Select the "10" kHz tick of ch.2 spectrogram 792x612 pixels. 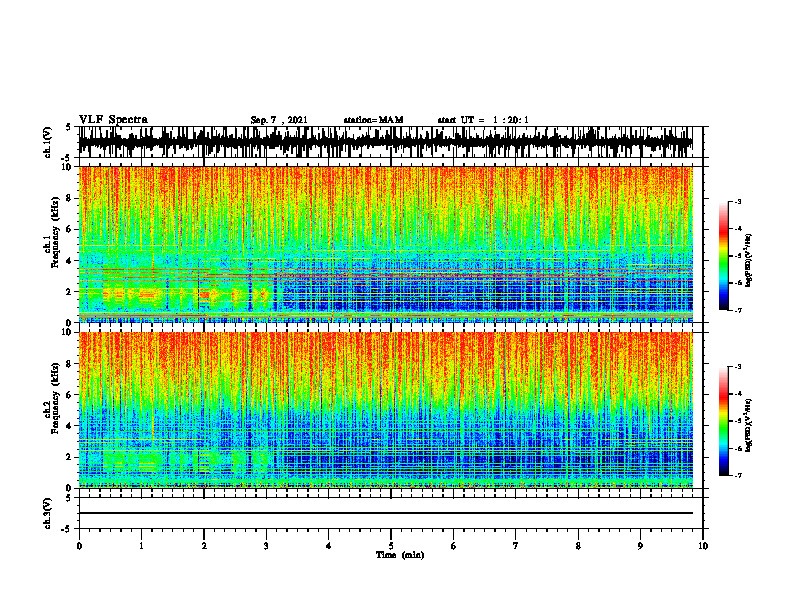coord(69,332)
